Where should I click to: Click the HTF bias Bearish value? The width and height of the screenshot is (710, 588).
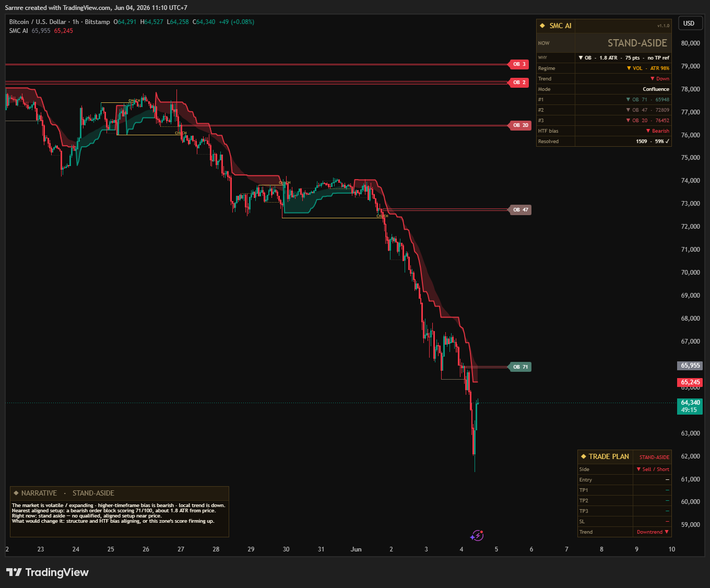[x=658, y=131]
